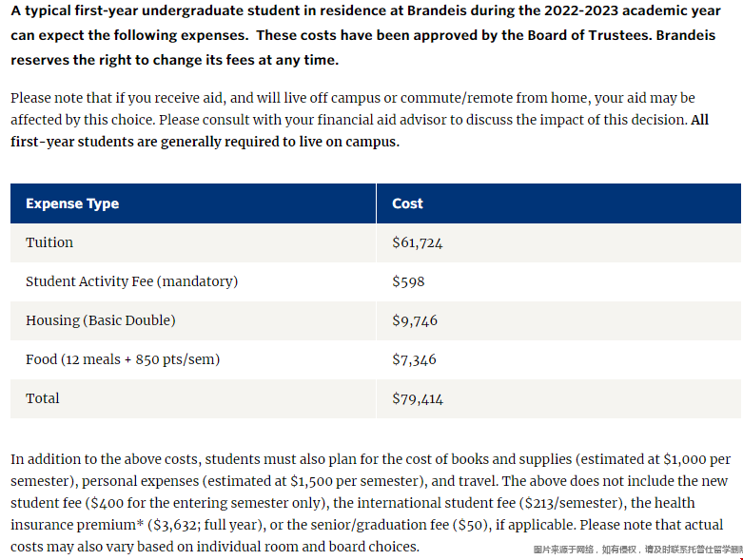Viewport: 743px width, 560px height.
Task: Click the Chinese watermark text at the bottom right
Action: click(x=636, y=550)
